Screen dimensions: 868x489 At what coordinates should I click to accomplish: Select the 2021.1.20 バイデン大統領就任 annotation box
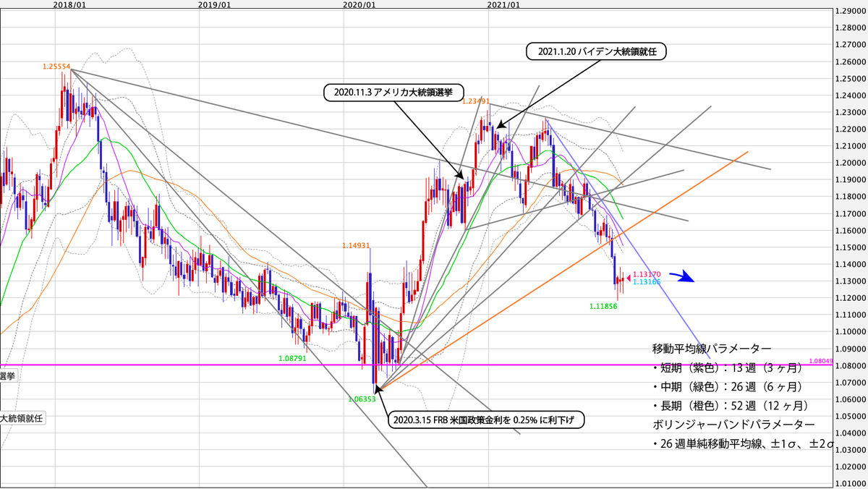(596, 51)
